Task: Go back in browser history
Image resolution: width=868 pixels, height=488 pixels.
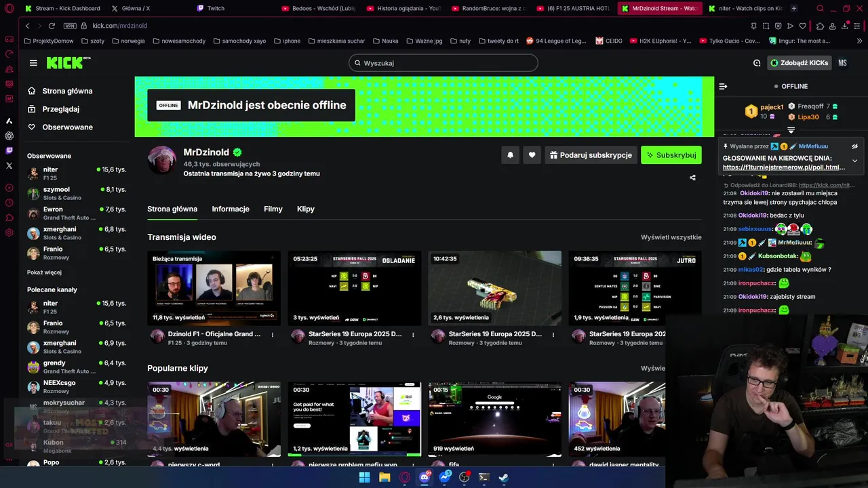Action: pos(27,26)
